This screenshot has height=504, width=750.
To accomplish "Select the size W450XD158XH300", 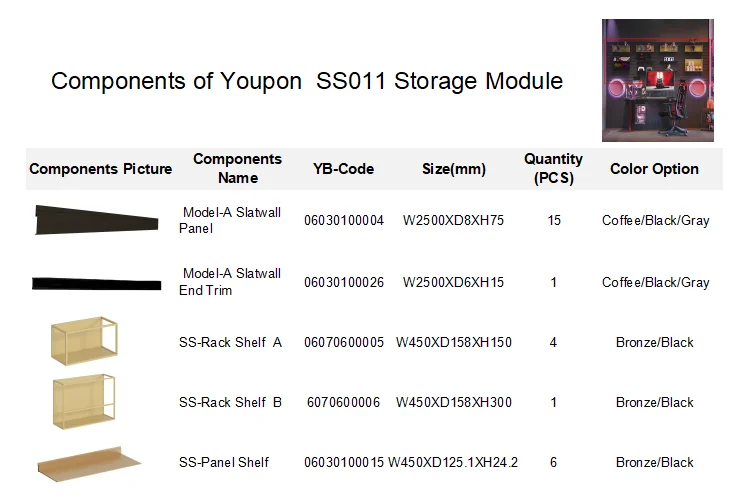I will (x=454, y=403).
